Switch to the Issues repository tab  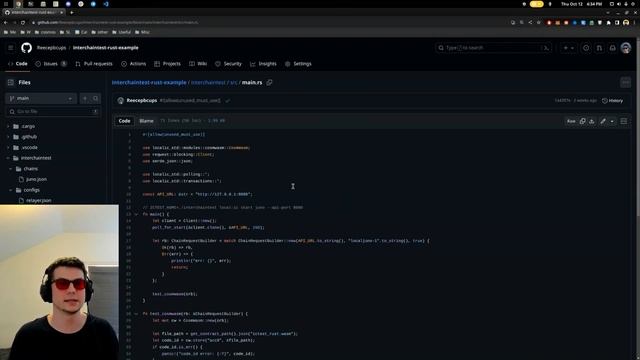51,64
